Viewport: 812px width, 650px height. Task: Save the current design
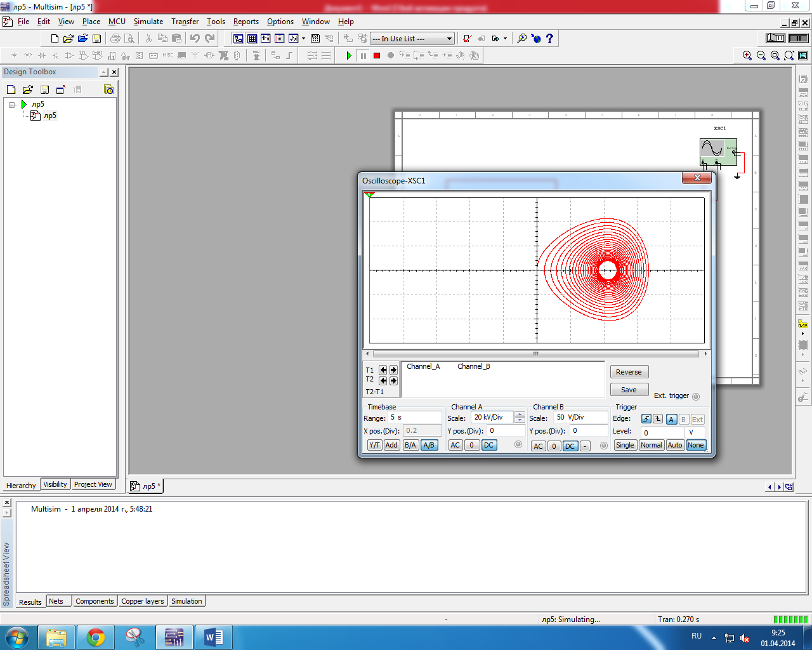coord(96,39)
